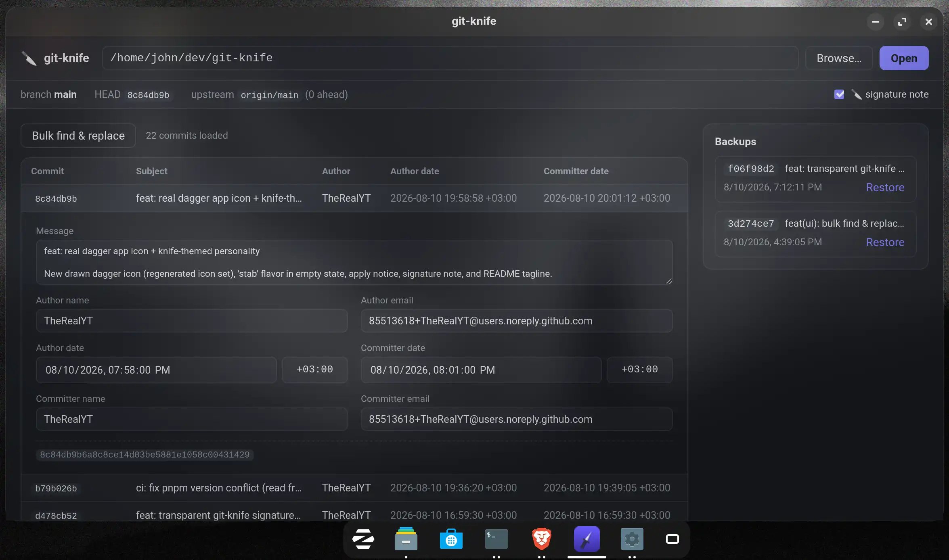Click the Open repository button
949x560 pixels.
(x=904, y=58)
